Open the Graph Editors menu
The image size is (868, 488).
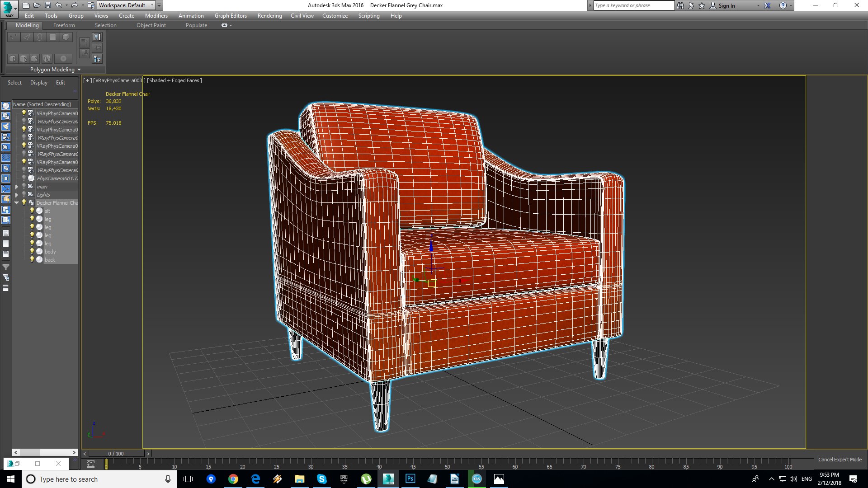(x=231, y=16)
